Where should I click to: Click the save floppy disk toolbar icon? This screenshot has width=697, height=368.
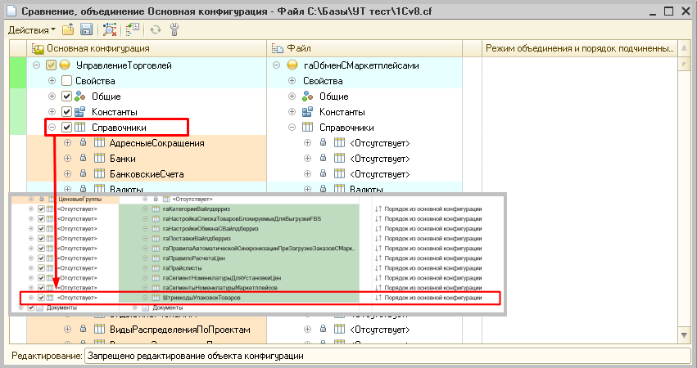[x=86, y=30]
